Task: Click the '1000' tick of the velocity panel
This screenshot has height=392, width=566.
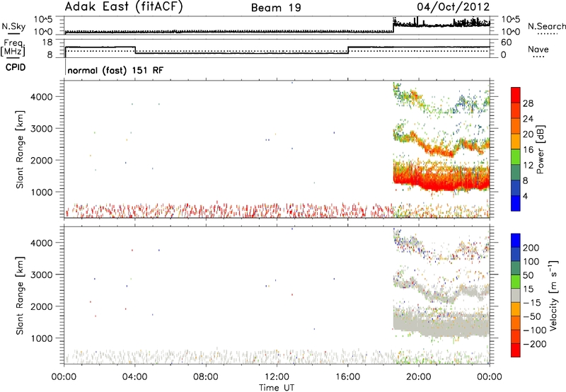Action: [42, 338]
